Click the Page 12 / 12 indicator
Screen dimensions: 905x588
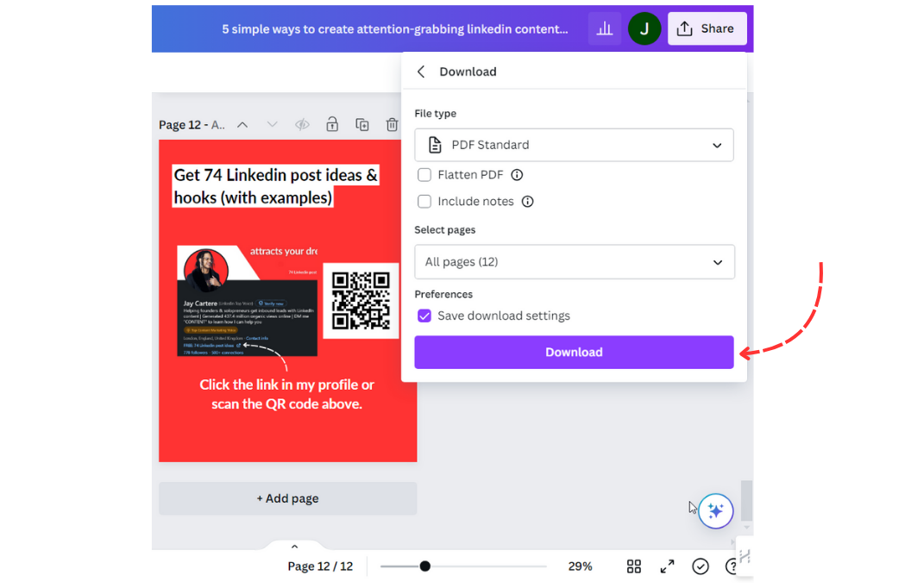(320, 566)
